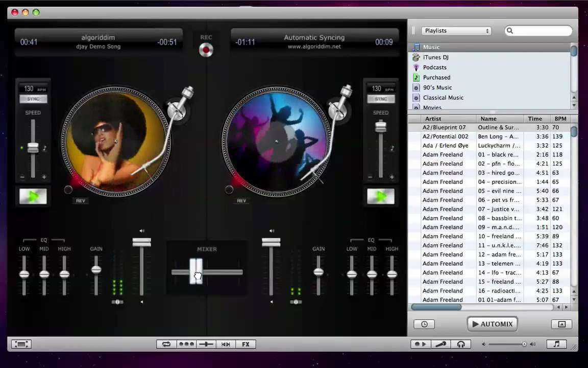Toggle REV reverse on the right deck

point(241,201)
